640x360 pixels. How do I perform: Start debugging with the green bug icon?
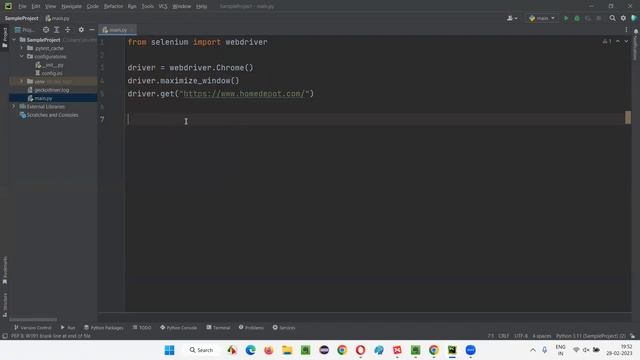(577, 18)
